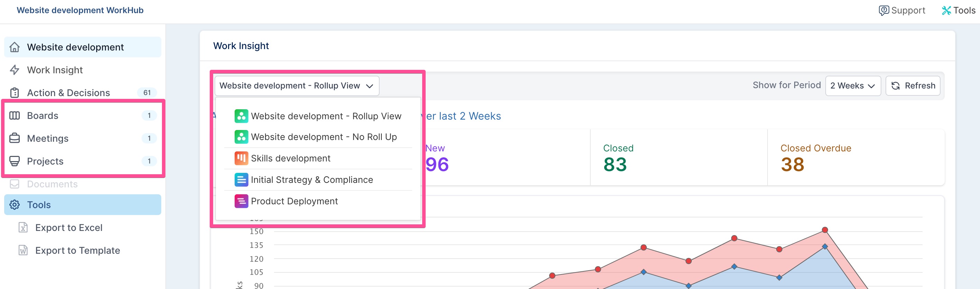
Task: Expand the Website development - Rollup View dropdown
Action: [x=297, y=86]
